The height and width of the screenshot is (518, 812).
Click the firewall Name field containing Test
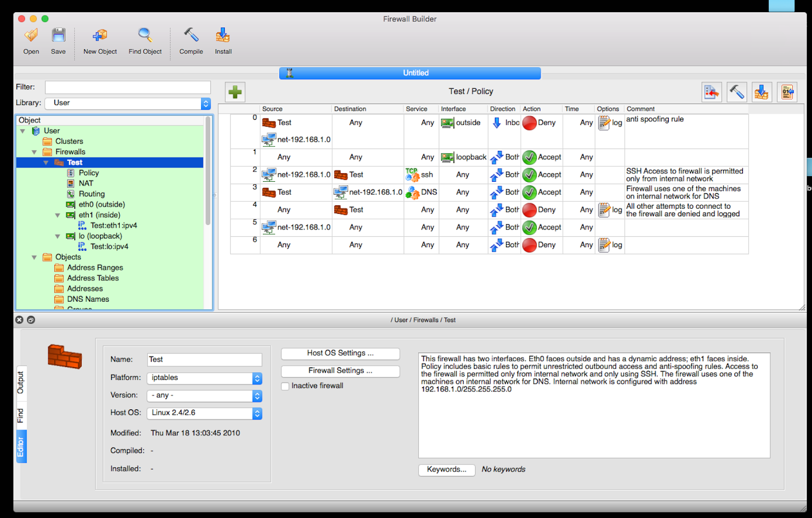click(205, 360)
